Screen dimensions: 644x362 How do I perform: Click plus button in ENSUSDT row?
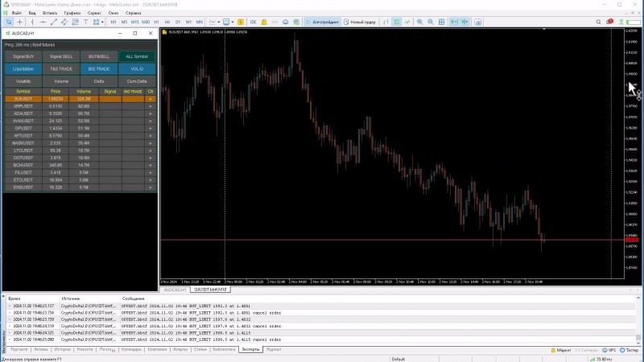(x=151, y=187)
